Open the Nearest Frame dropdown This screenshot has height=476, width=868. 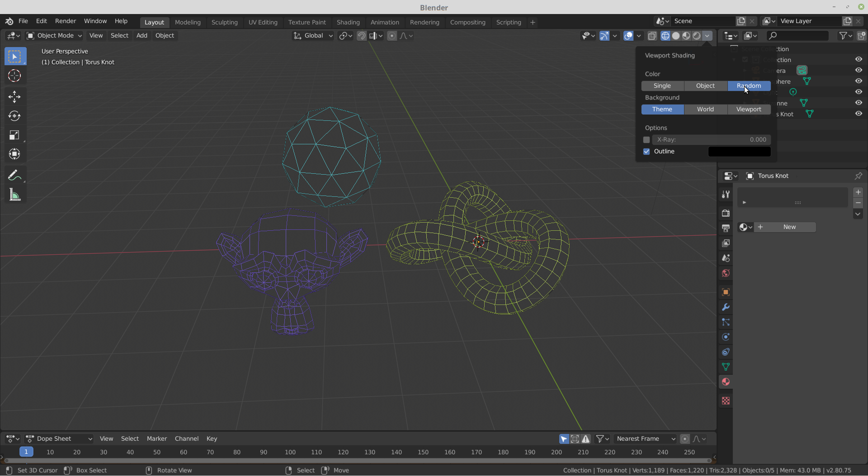(645, 438)
